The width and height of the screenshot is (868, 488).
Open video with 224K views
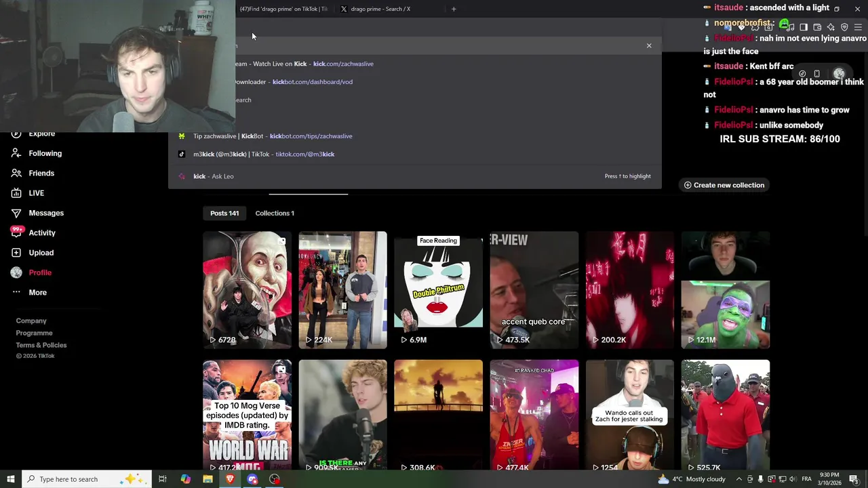tap(342, 290)
